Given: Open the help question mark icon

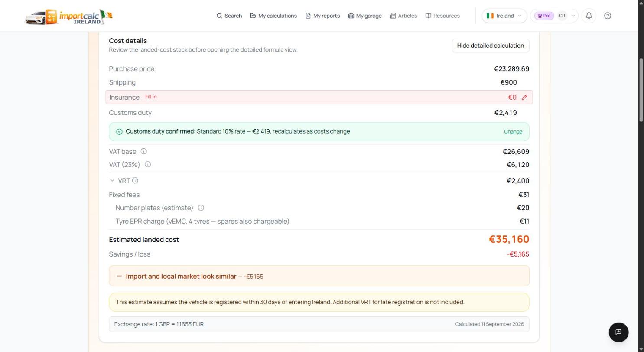Looking at the screenshot, I should click(x=608, y=16).
